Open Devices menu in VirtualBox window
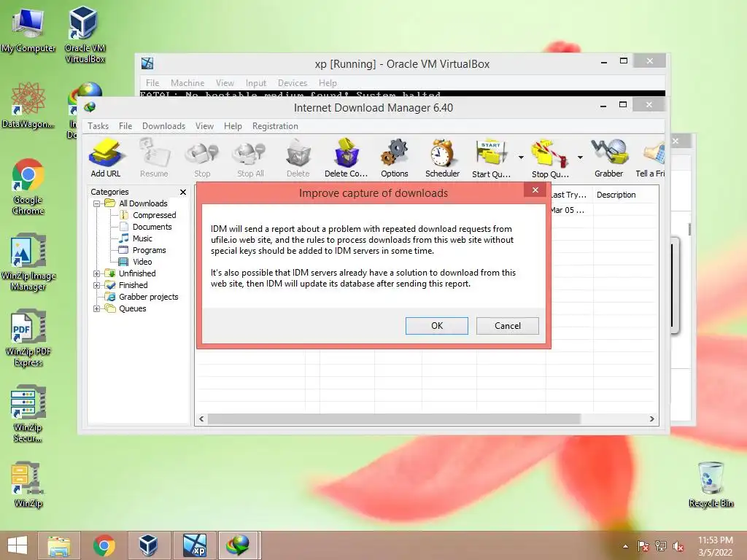The width and height of the screenshot is (747, 560). click(293, 83)
